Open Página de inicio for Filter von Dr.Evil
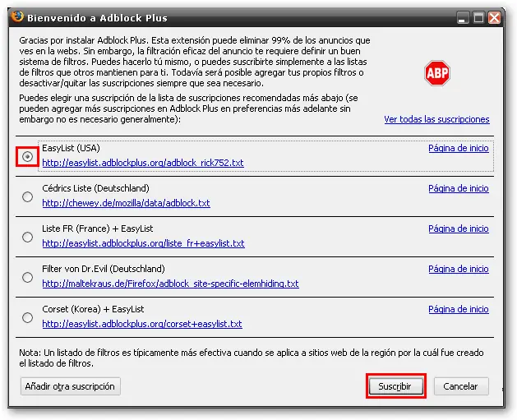This screenshot has width=517, height=420. pyautogui.click(x=459, y=269)
